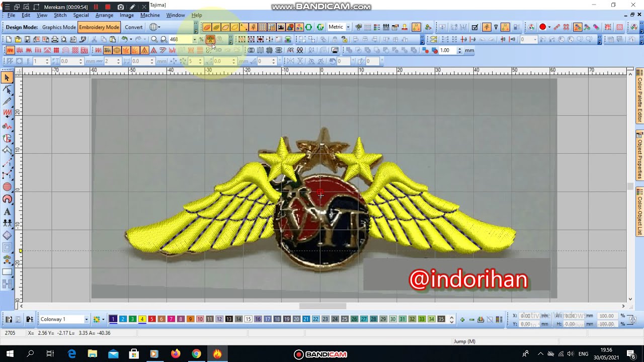Image resolution: width=644 pixels, height=362 pixels.
Task: Expand the palette scroll spinner arrows
Action: 451,319
